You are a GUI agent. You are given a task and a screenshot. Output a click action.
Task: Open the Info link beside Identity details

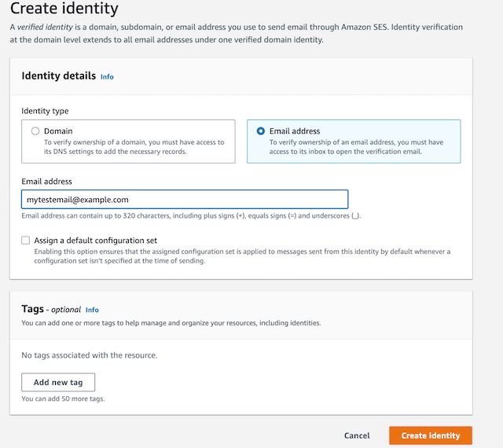pyautogui.click(x=107, y=77)
